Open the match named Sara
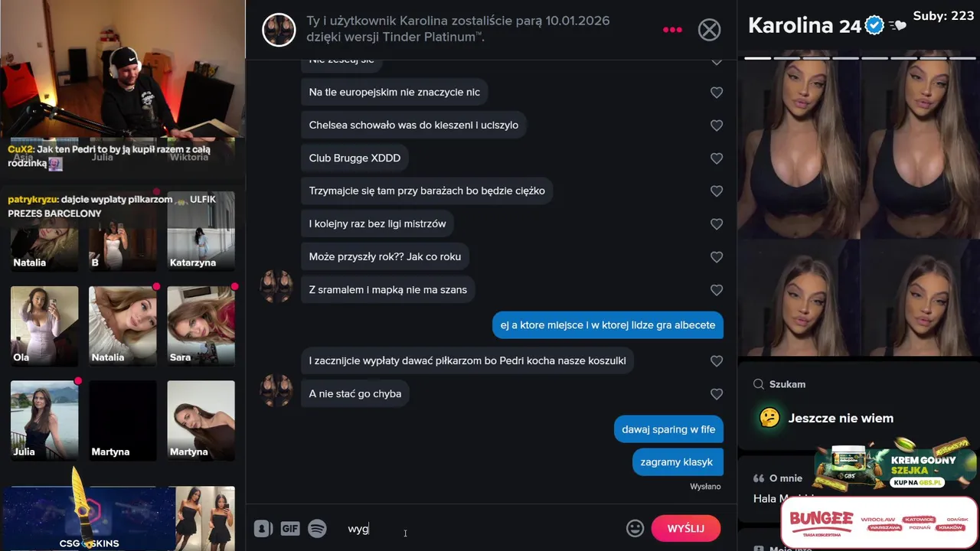The image size is (980, 551). click(x=201, y=325)
